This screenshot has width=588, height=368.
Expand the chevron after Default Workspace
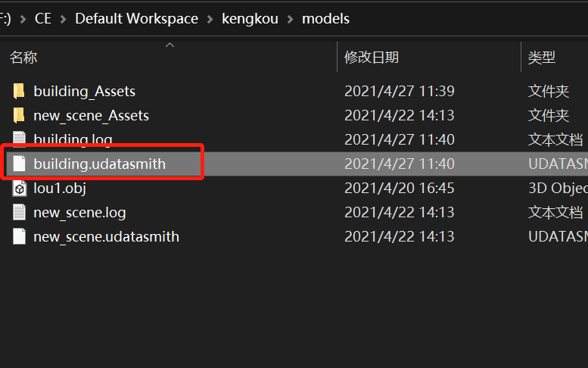coord(210,19)
